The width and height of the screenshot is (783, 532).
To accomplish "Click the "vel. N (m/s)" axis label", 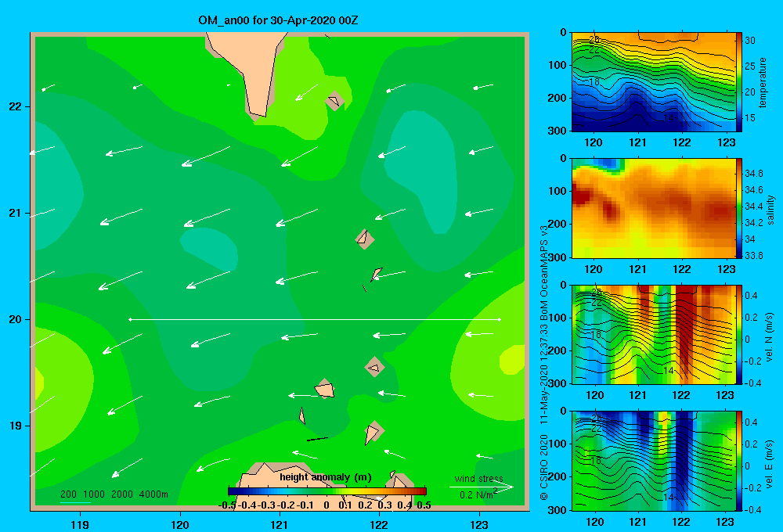I will tap(770, 337).
